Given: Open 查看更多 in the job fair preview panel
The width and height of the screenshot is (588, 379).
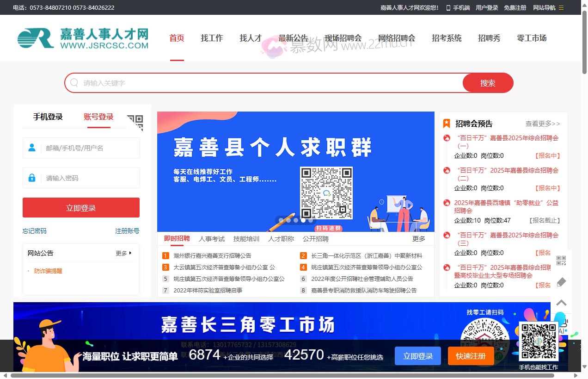Looking at the screenshot, I should pos(542,123).
